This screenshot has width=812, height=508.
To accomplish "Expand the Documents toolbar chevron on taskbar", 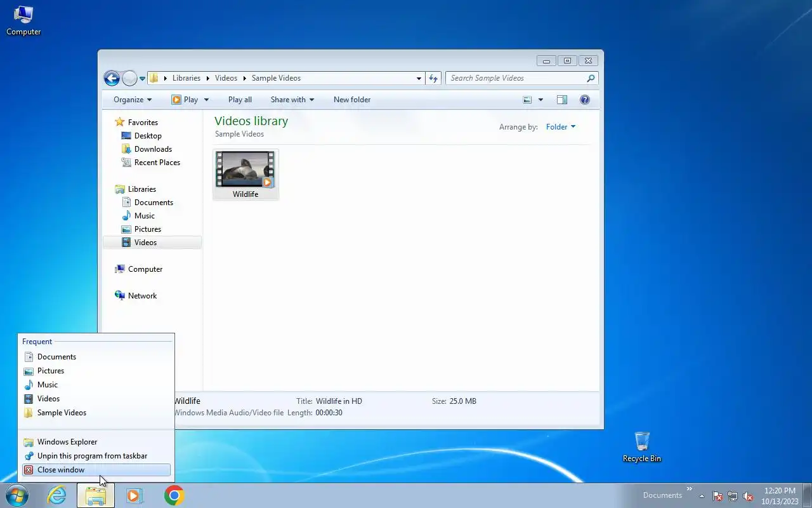I will click(689, 489).
